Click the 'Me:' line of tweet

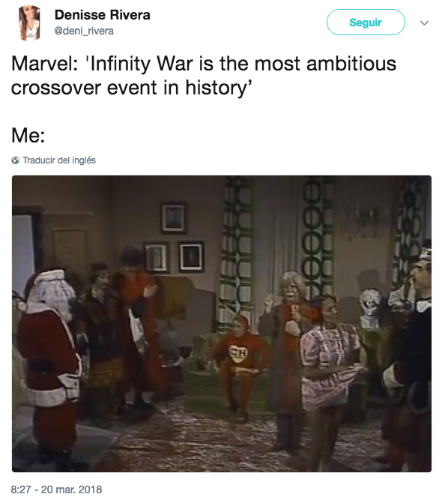click(x=28, y=136)
